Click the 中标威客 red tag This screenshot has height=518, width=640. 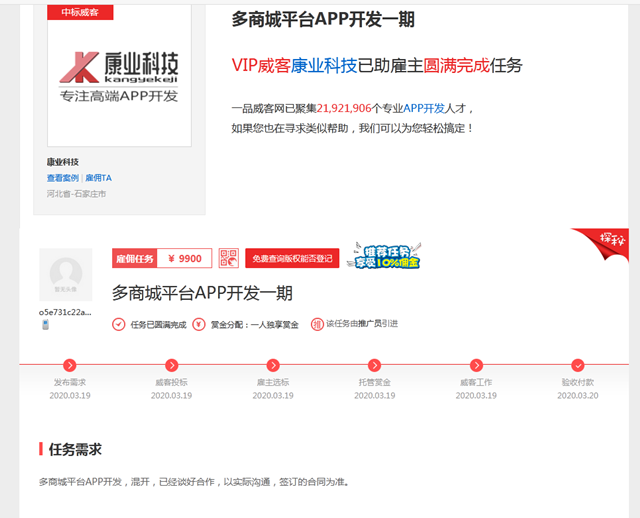(x=80, y=12)
